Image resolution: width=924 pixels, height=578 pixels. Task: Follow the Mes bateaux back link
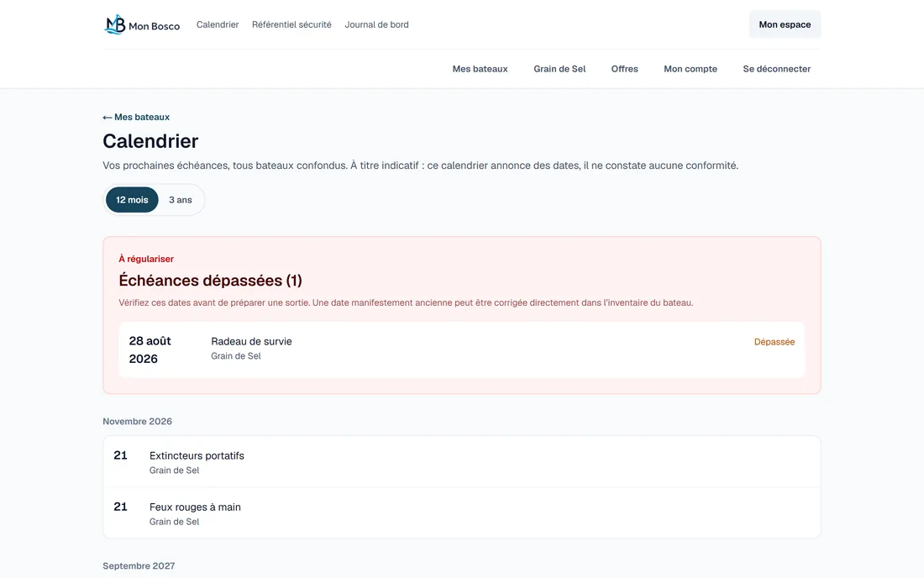(x=136, y=118)
